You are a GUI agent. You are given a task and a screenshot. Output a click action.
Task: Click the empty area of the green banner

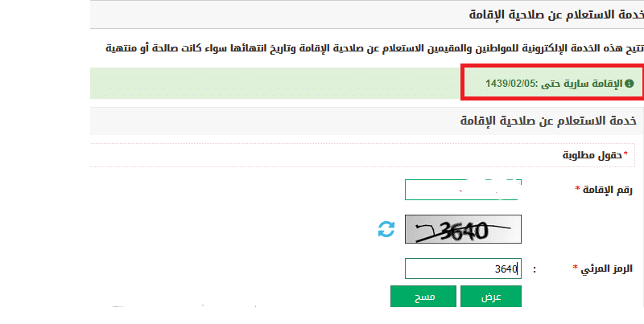(x=275, y=84)
